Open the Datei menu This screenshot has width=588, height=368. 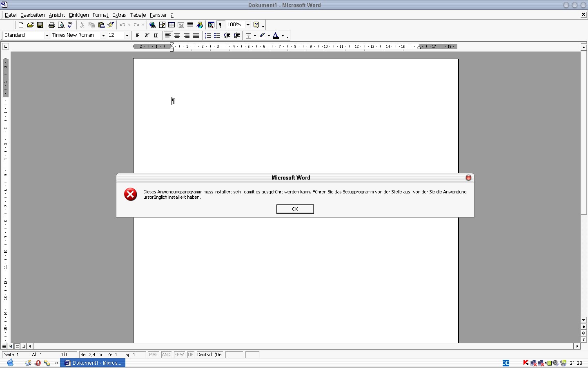click(x=11, y=15)
